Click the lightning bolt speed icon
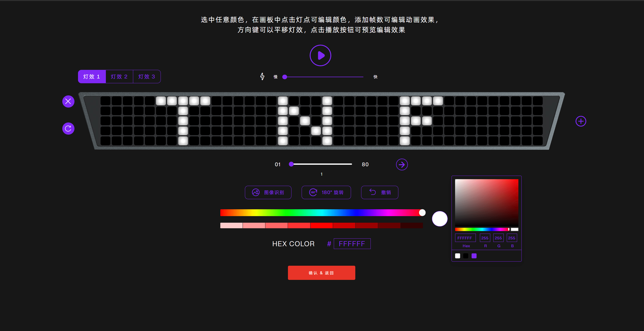 262,76
